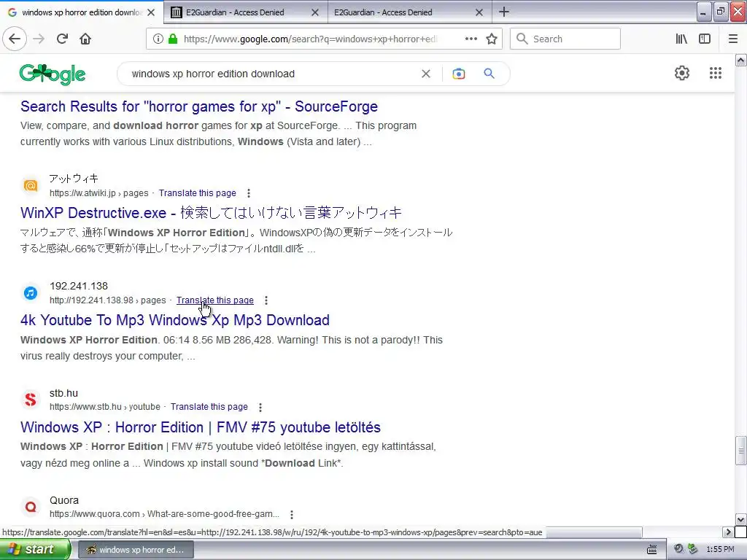The height and width of the screenshot is (560, 747).
Task: Focus the address bar URL
Action: point(309,39)
